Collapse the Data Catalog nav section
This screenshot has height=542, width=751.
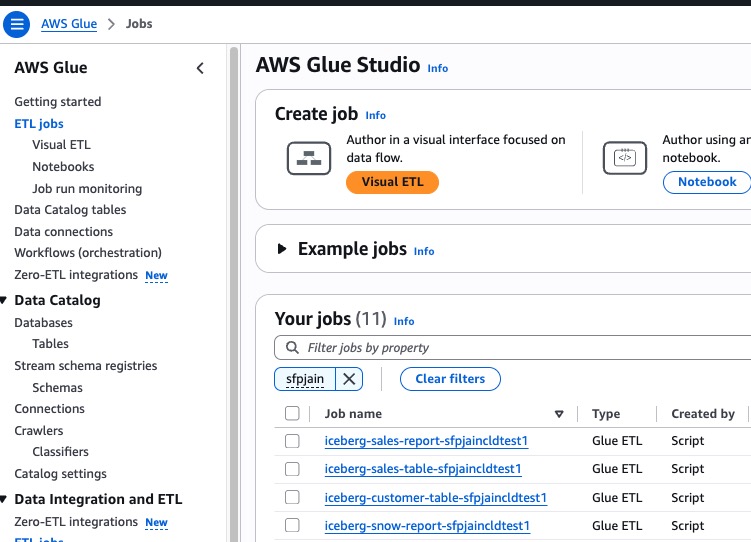coord(4,300)
